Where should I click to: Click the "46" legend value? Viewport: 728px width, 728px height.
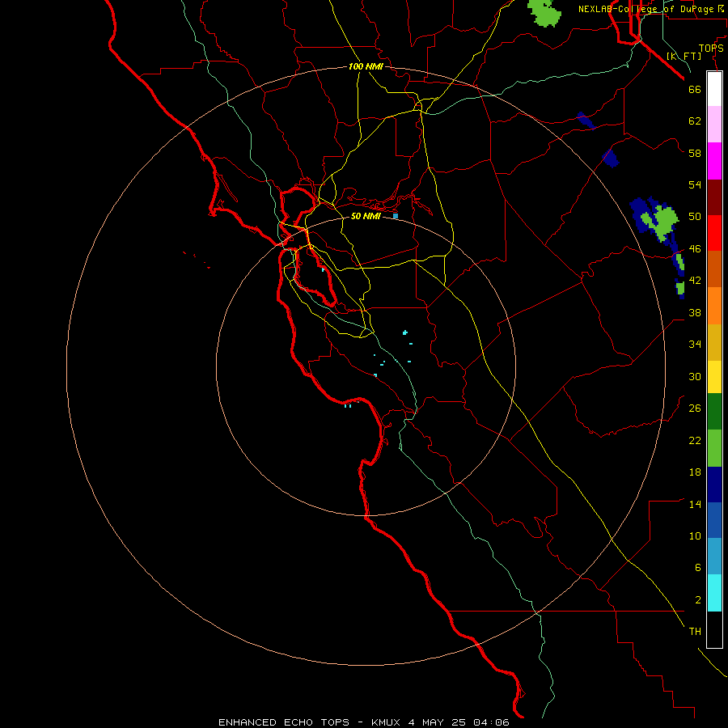(x=695, y=249)
